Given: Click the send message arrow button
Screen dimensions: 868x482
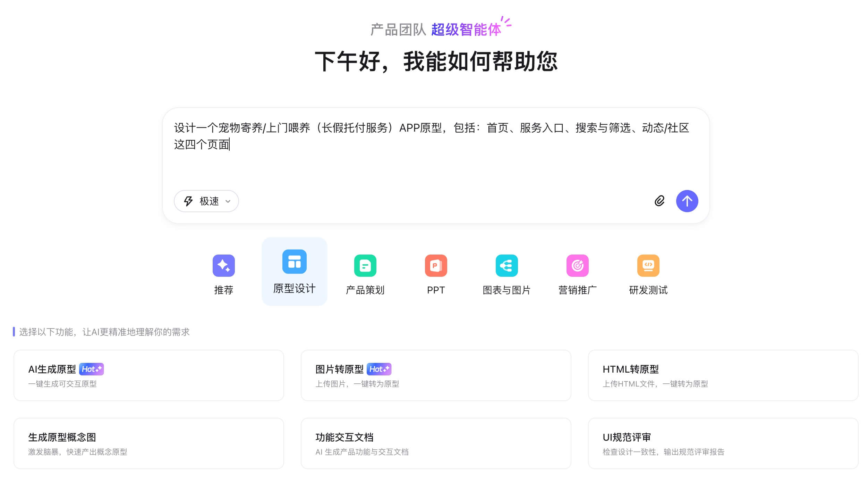Looking at the screenshot, I should click(x=687, y=201).
